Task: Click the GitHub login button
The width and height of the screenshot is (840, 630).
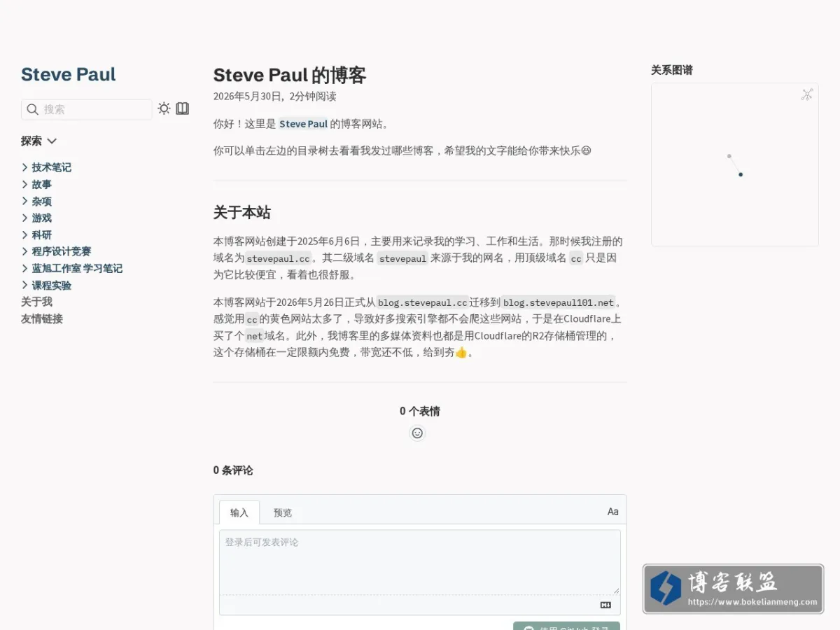Action: pos(566,626)
